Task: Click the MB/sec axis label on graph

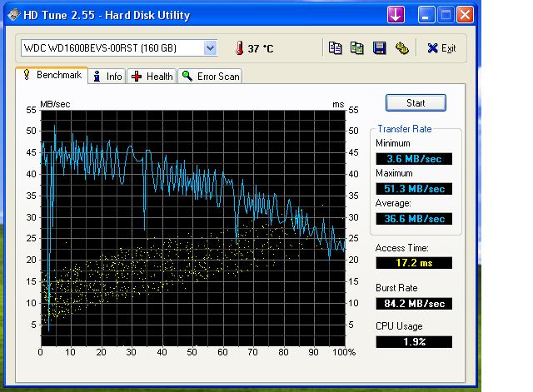Action: 55,104
